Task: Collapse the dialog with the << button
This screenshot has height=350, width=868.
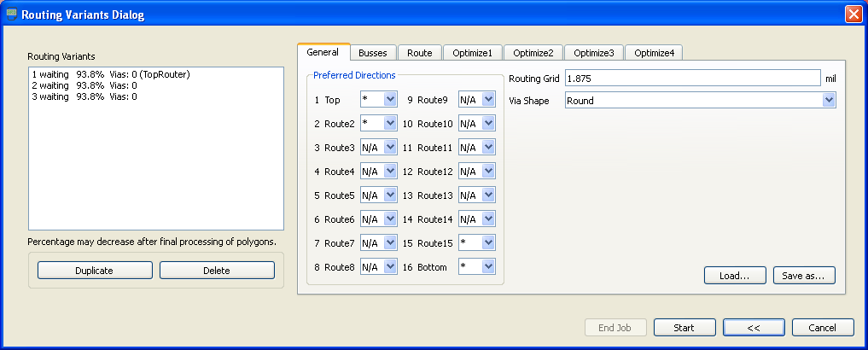Action: pos(754,328)
